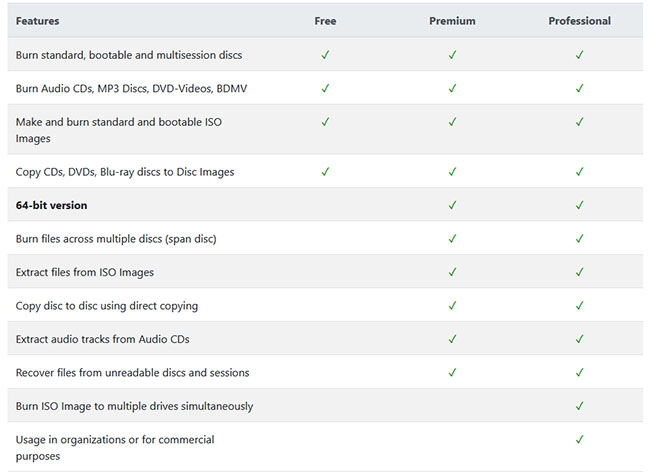This screenshot has height=472, width=650.
Task: Click the Features column header
Action: [x=37, y=21]
